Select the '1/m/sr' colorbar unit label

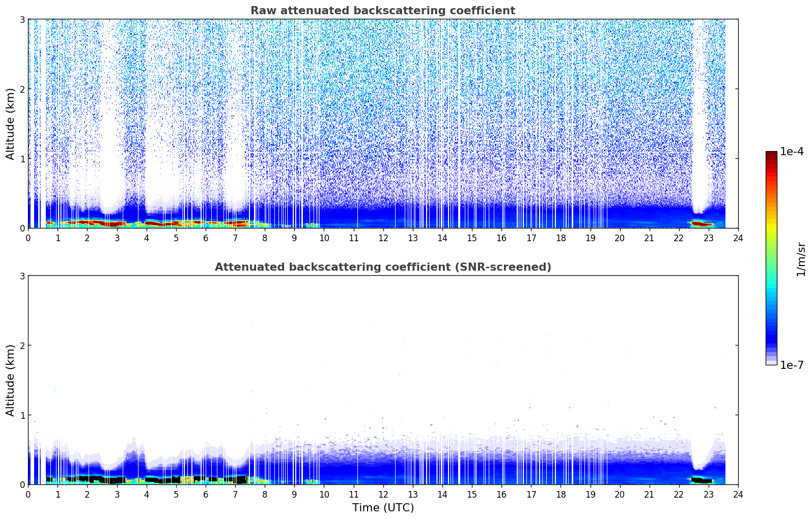point(801,258)
